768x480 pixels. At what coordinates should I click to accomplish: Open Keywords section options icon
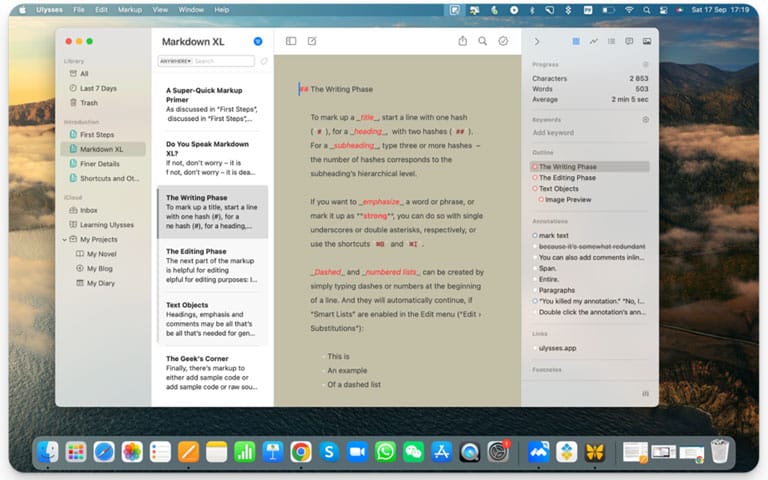[x=646, y=120]
